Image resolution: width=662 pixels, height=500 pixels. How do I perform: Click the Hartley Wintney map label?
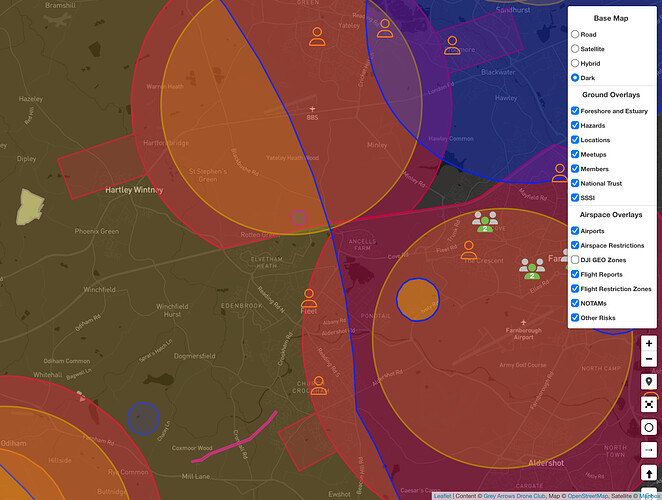[x=134, y=190]
